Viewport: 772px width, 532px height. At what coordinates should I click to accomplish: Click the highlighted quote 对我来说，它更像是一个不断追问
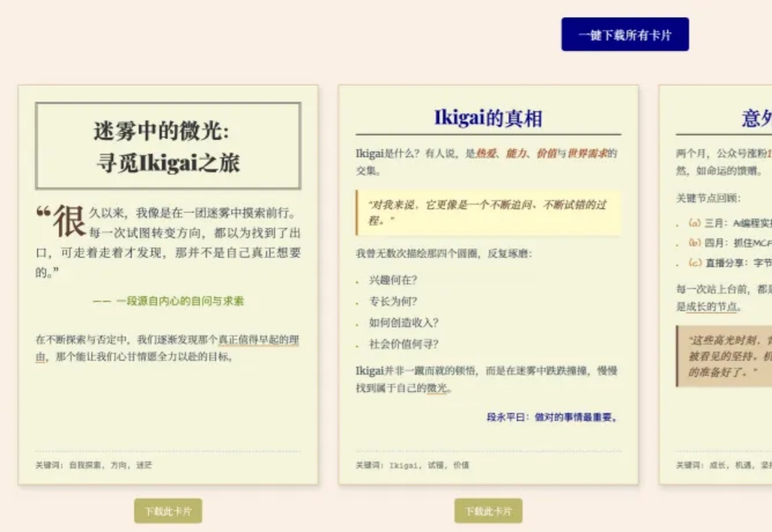click(488, 212)
